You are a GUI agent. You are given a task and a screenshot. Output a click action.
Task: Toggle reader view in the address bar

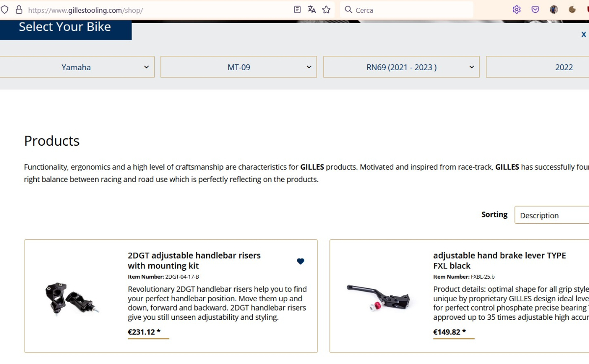tap(297, 10)
